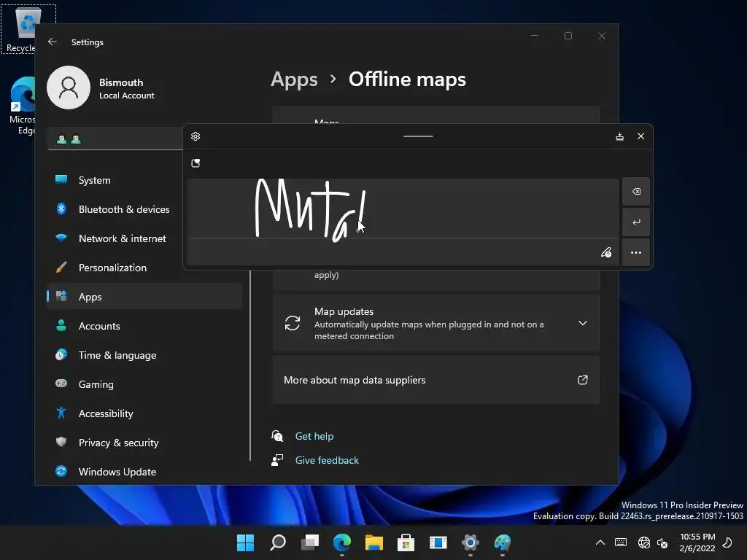This screenshot has height=560, width=747.
Task: Select the Microsoft Edge desktop shortcut
Action: (23, 106)
